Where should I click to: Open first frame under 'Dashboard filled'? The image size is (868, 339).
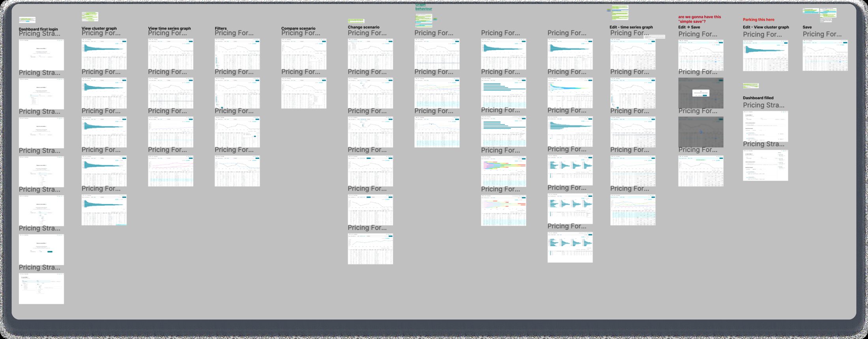pyautogui.click(x=765, y=126)
